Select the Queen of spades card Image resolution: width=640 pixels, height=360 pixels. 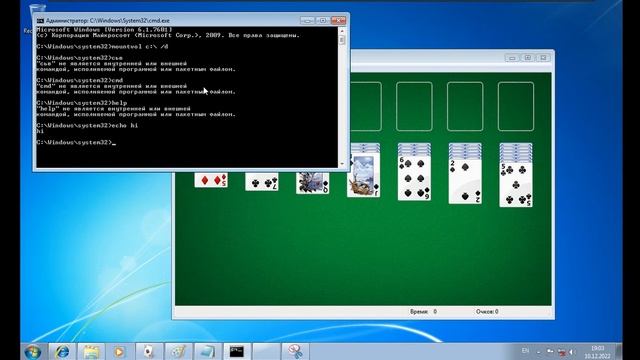pyautogui.click(x=313, y=183)
